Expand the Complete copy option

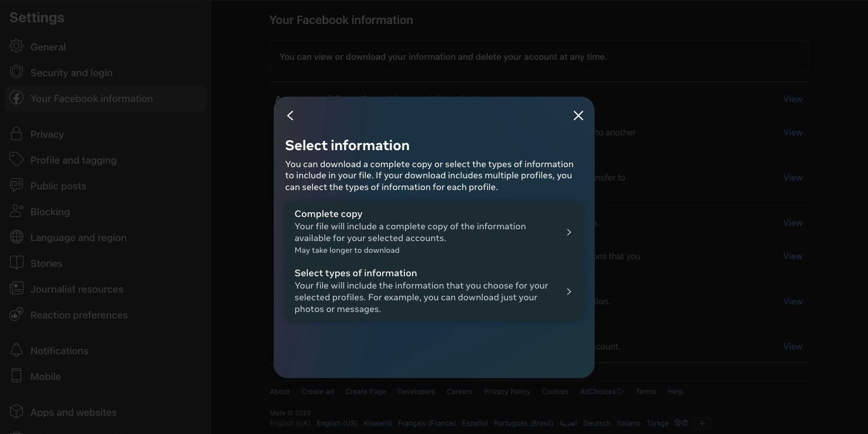coord(434,232)
